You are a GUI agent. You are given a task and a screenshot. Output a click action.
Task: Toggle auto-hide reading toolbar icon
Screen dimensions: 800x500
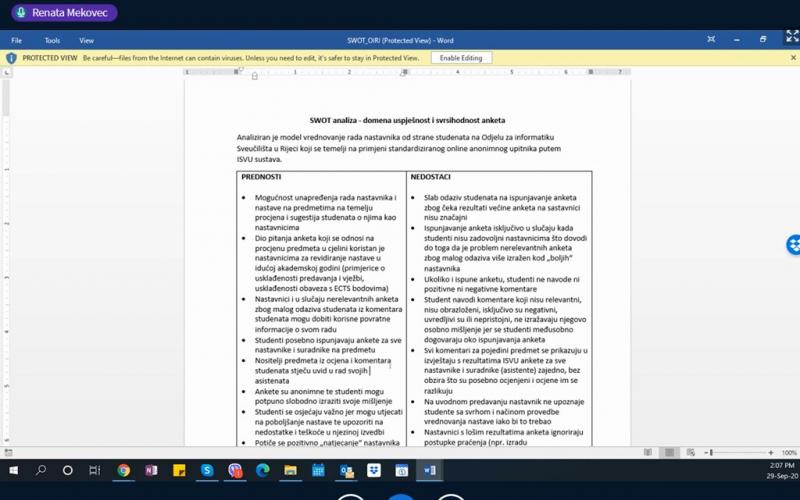coord(711,39)
